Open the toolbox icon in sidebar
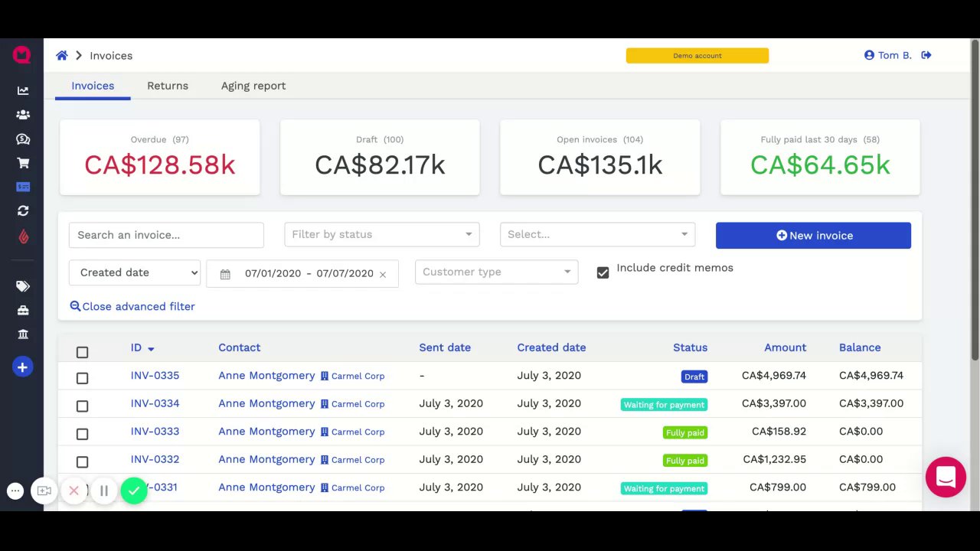Viewport: 980px width, 551px height. (x=23, y=310)
